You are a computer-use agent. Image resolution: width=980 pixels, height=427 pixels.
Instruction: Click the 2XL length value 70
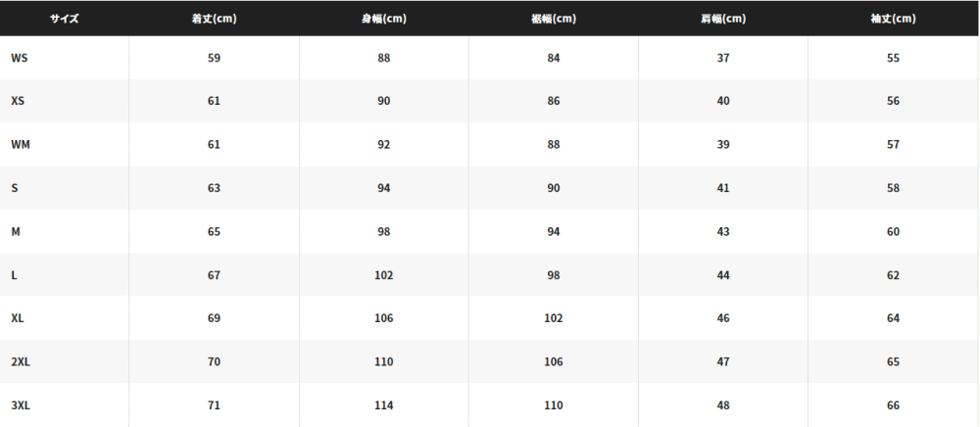(214, 362)
